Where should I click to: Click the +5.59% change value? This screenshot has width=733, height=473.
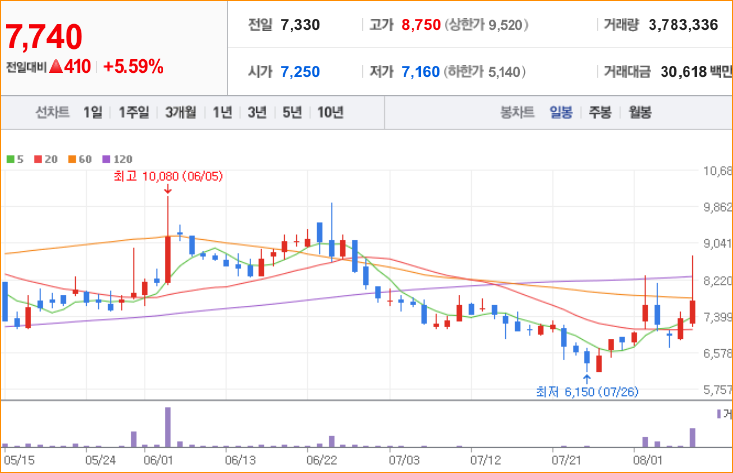click(x=133, y=66)
